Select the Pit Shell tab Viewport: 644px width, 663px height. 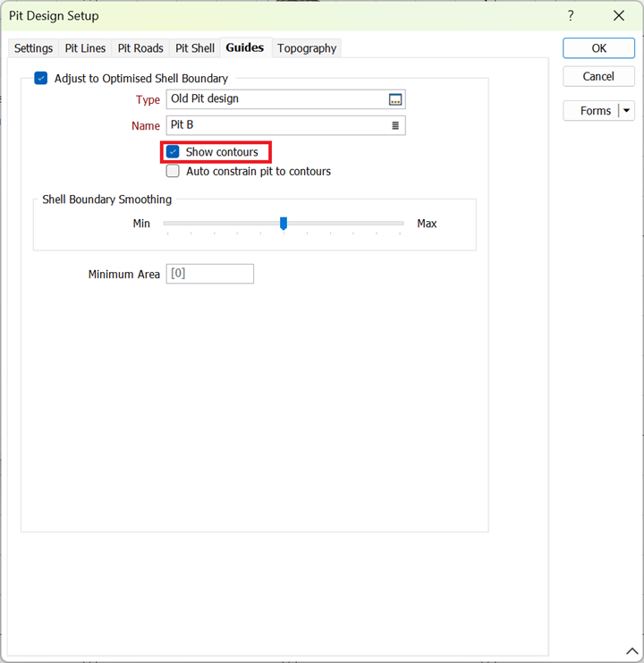coord(195,48)
